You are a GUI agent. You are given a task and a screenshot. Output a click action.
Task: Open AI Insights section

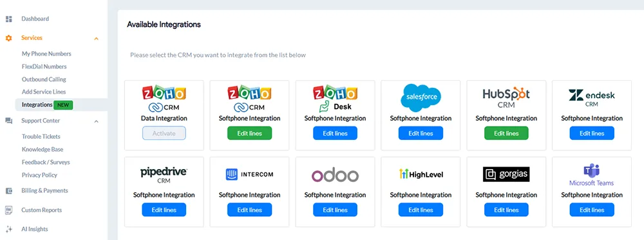[35, 229]
